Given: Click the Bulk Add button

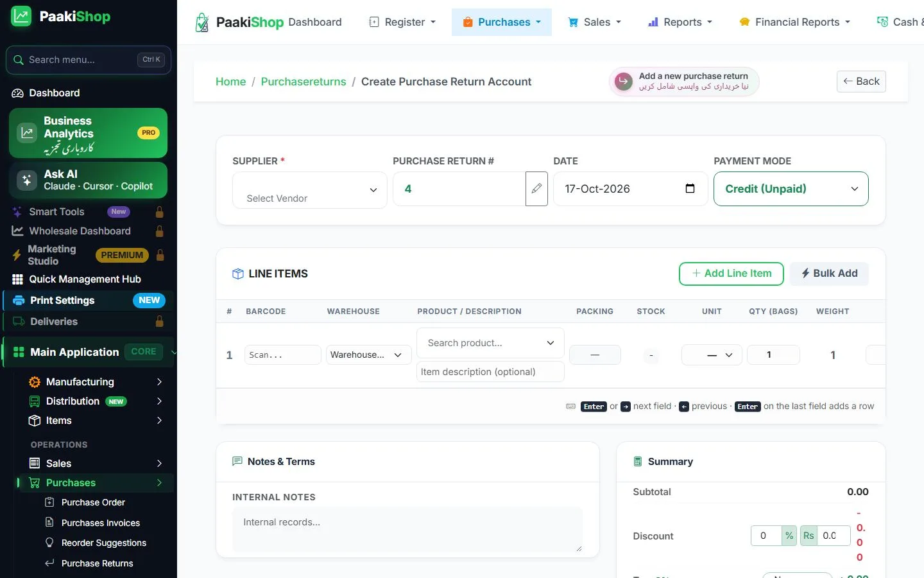Looking at the screenshot, I should tap(829, 274).
